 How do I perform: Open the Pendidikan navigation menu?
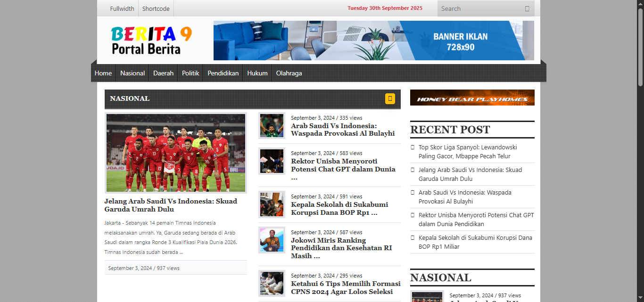223,73
